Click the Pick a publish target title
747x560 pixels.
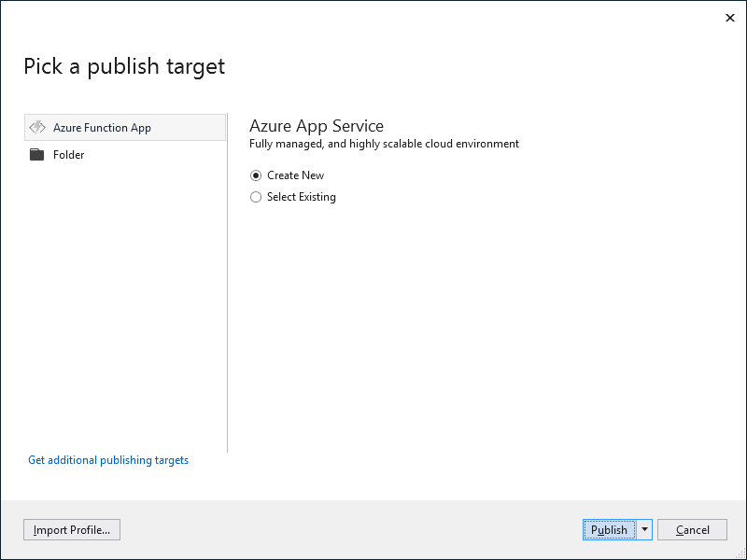click(124, 66)
